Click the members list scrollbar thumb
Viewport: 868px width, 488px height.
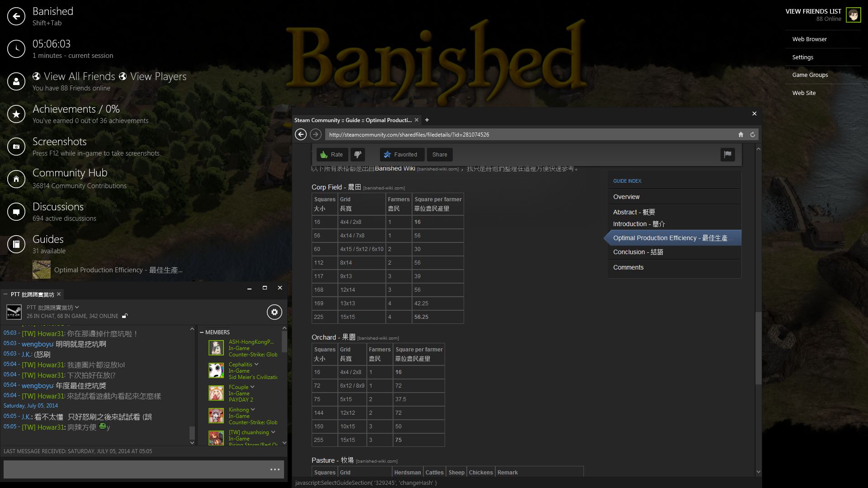click(284, 342)
